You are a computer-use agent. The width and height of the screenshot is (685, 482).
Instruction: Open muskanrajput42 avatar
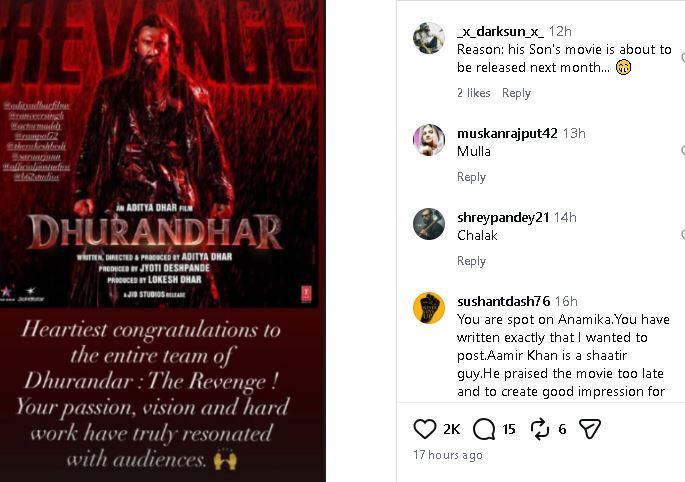[x=429, y=140]
